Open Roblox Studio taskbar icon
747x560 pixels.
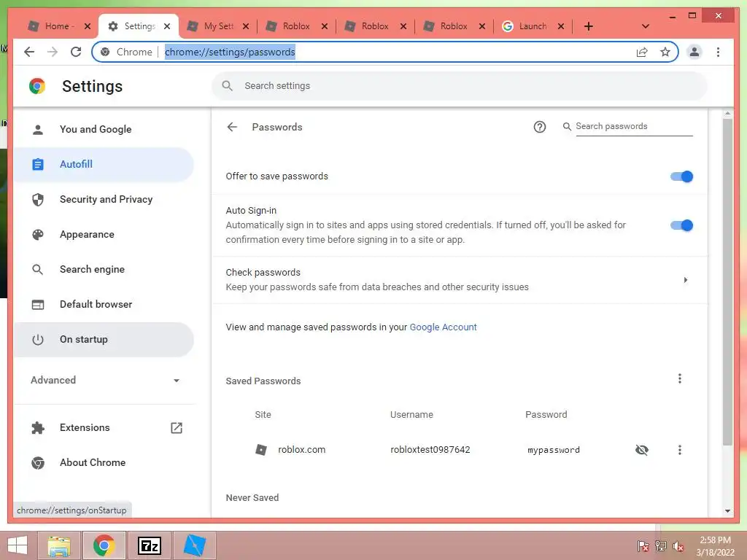(x=194, y=545)
